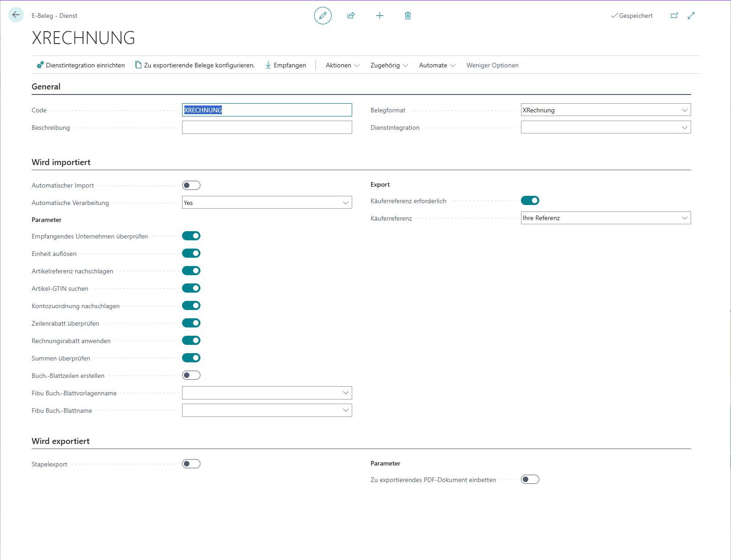Viewport: 731px width, 560px height.
Task: Click Dienstintegration einrichten action
Action: (81, 65)
